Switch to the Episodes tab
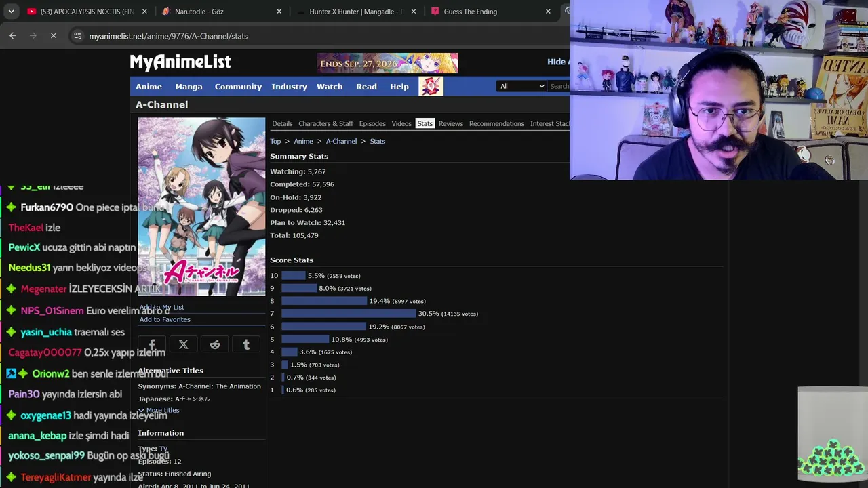Image resolution: width=868 pixels, height=488 pixels. click(x=372, y=123)
